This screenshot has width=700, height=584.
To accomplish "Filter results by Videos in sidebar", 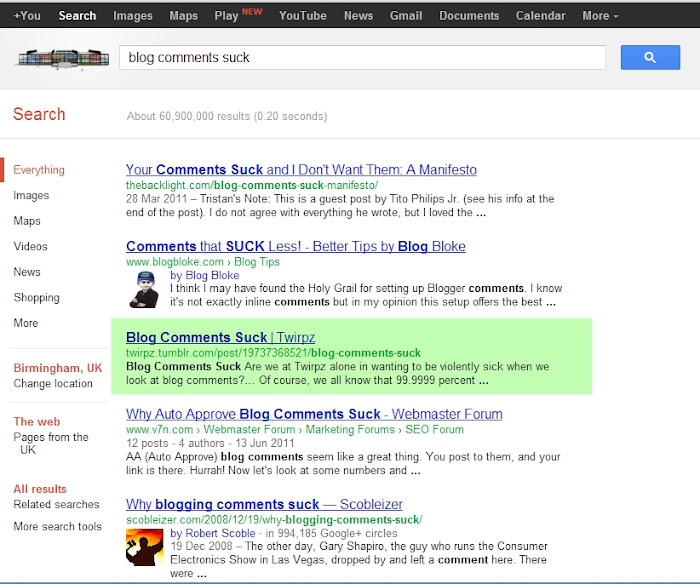I will tap(30, 246).
